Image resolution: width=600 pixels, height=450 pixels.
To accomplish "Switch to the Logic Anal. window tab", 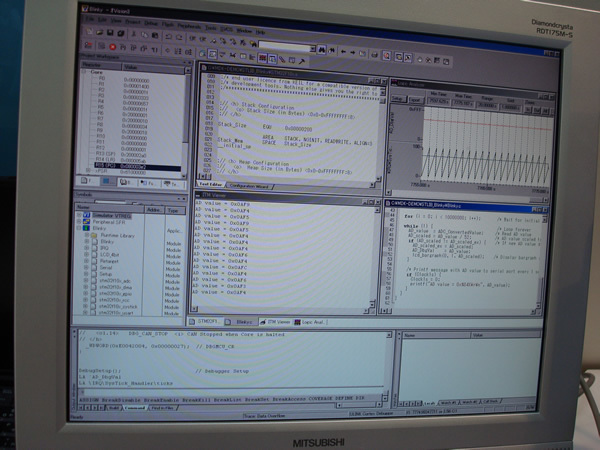I will click(x=310, y=322).
